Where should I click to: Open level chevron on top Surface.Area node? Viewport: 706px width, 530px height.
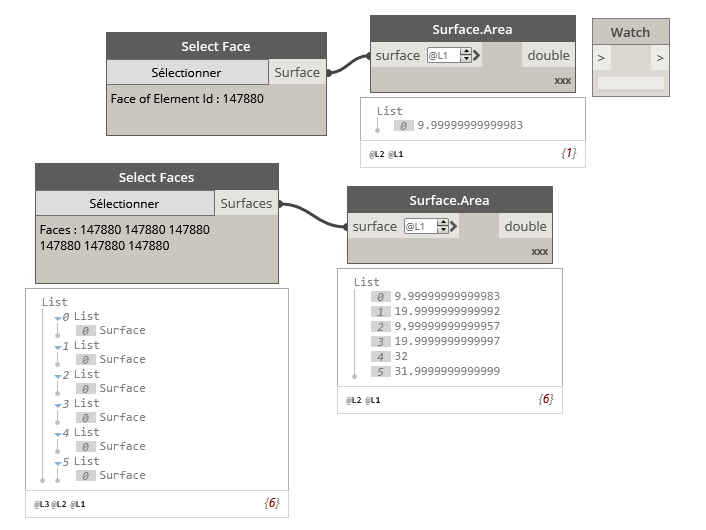tap(478, 56)
